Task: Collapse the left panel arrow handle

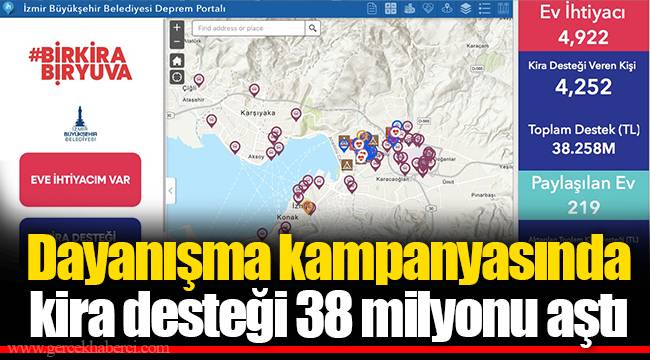Action: point(170,191)
